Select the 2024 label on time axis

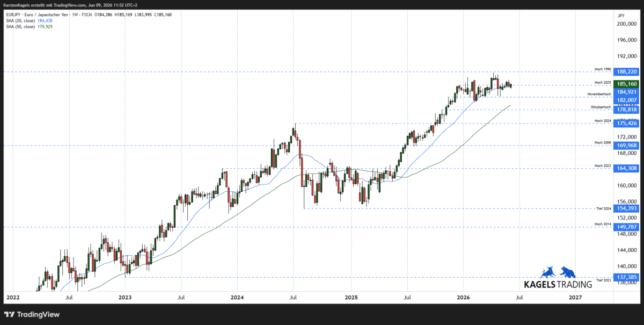click(x=237, y=297)
